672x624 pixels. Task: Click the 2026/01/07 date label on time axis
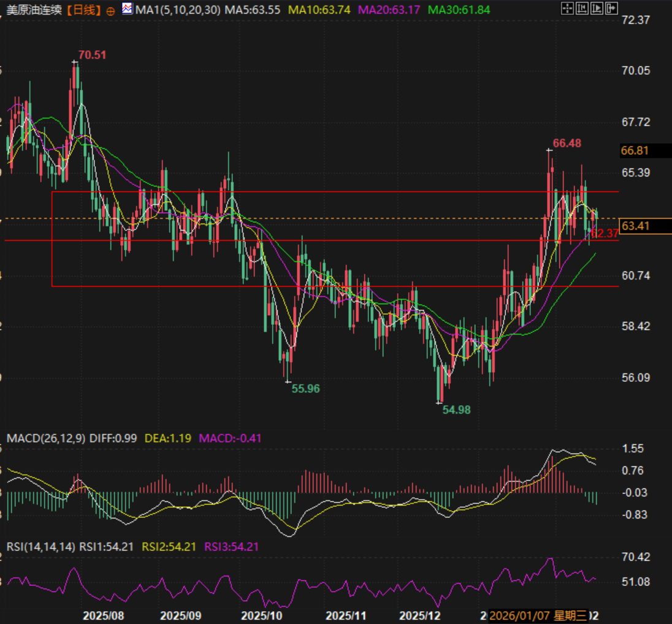click(x=519, y=615)
